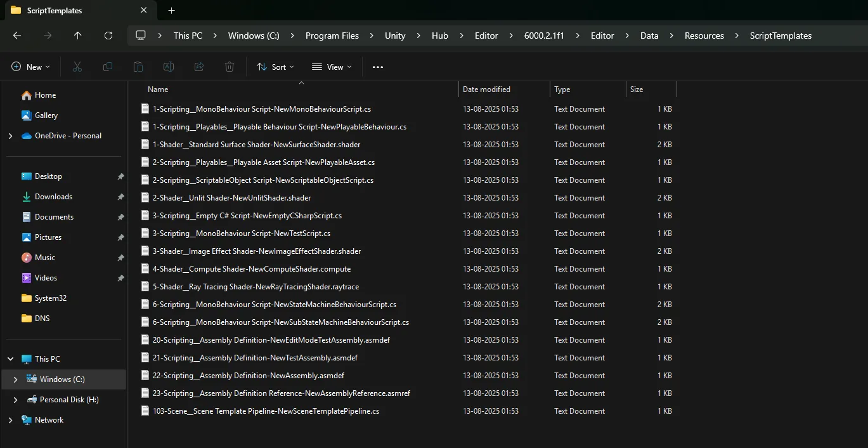Add a new tab with plus button
Viewport: 868px width, 448px height.
pos(171,10)
